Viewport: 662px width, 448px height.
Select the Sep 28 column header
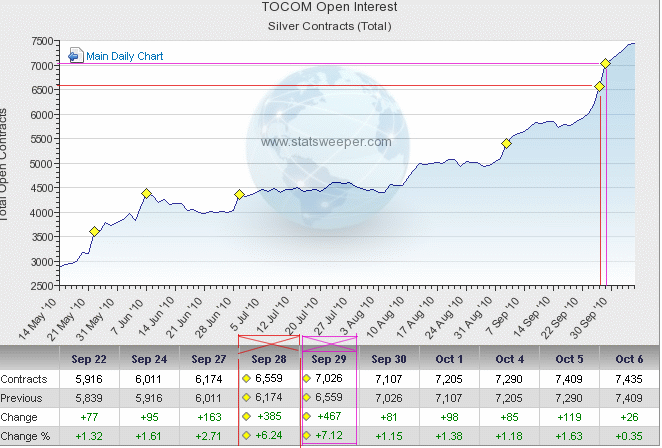(x=268, y=358)
